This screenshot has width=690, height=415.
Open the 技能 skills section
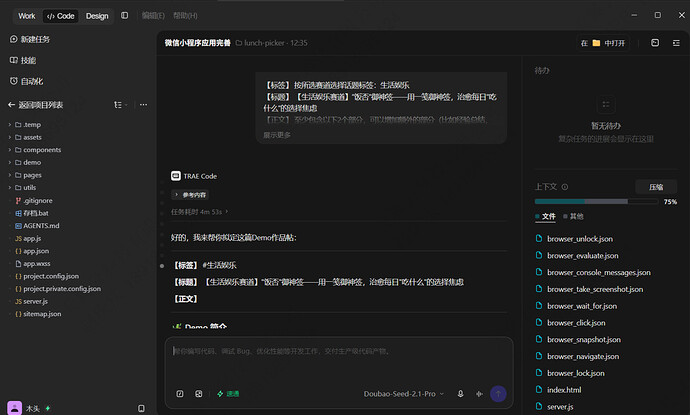23,60
